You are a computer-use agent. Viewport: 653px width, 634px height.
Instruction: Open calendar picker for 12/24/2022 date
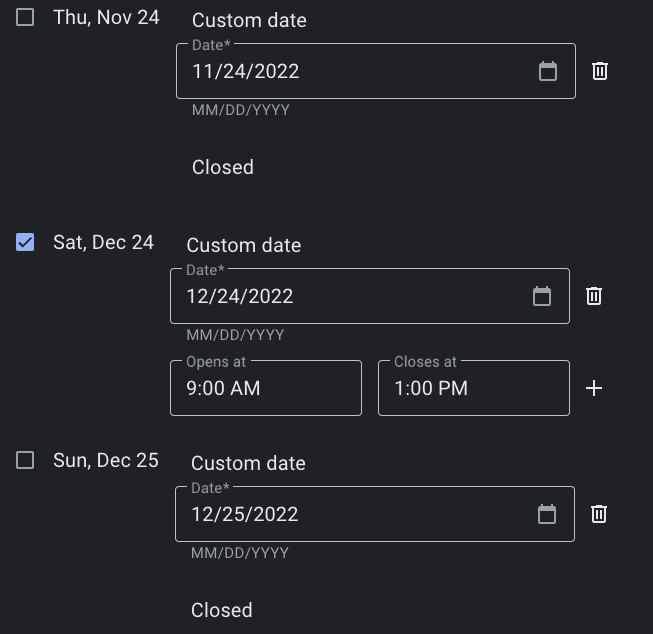coord(542,296)
